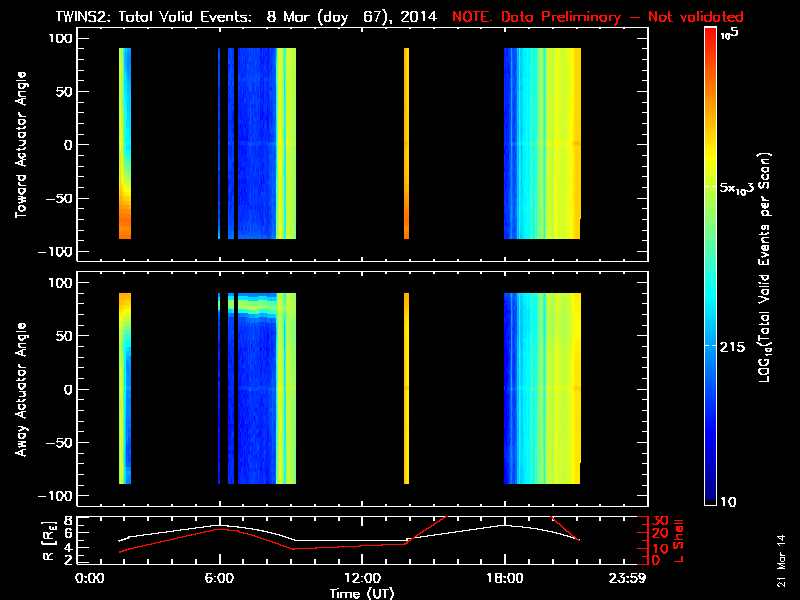Click the 0:00 time tick label
Viewport: 800px width, 600px height.
pos(89,578)
